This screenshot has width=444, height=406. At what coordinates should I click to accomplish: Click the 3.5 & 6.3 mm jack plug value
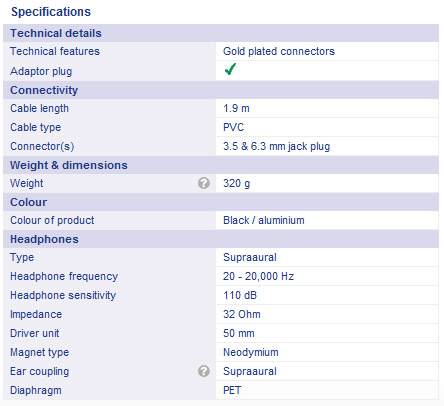(276, 146)
